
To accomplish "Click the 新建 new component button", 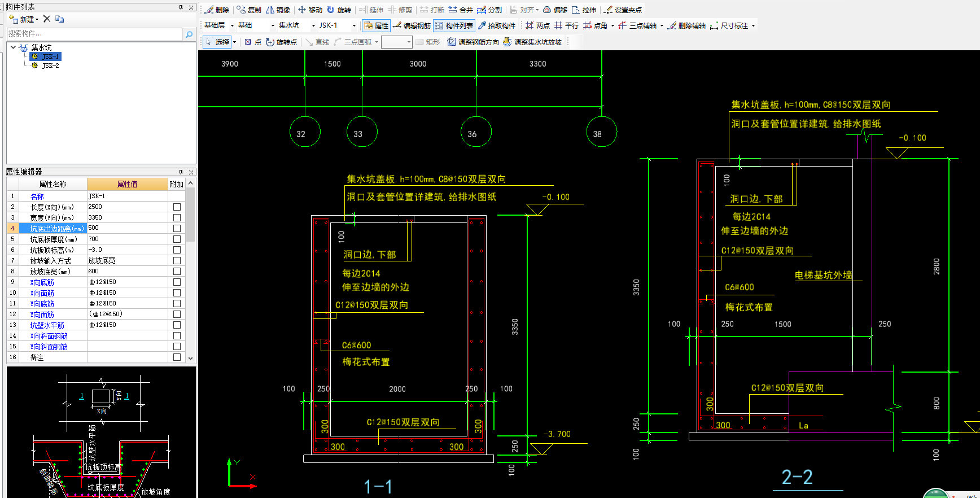I will click(x=24, y=19).
